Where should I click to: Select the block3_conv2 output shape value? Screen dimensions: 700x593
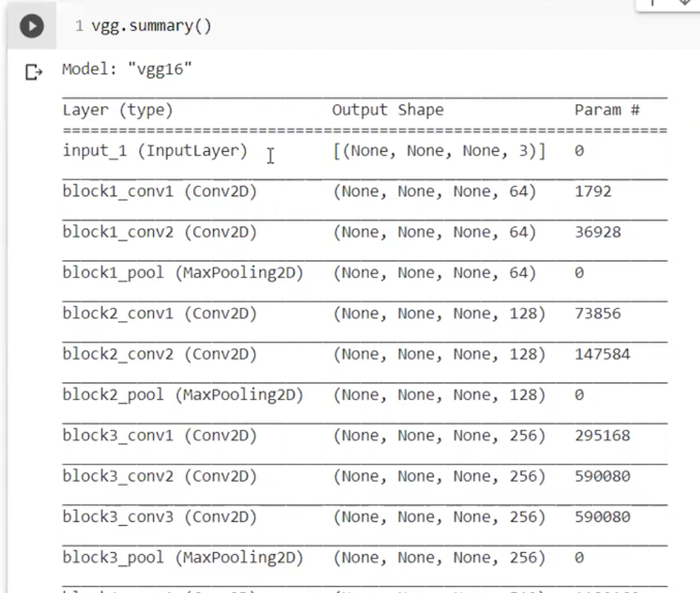pos(440,476)
